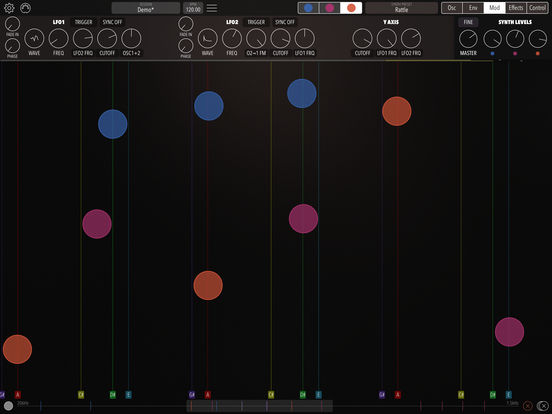
Task: Toggle LFO1 TRIGGER
Action: tap(83, 22)
